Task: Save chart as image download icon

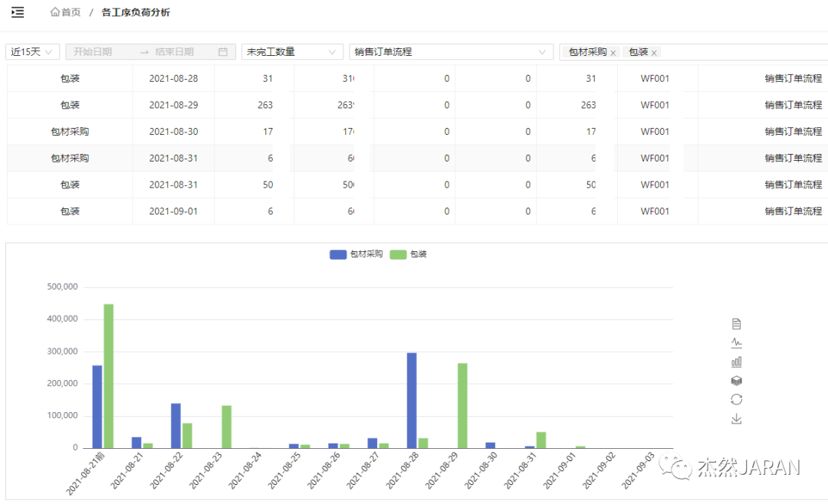Action: (x=736, y=419)
